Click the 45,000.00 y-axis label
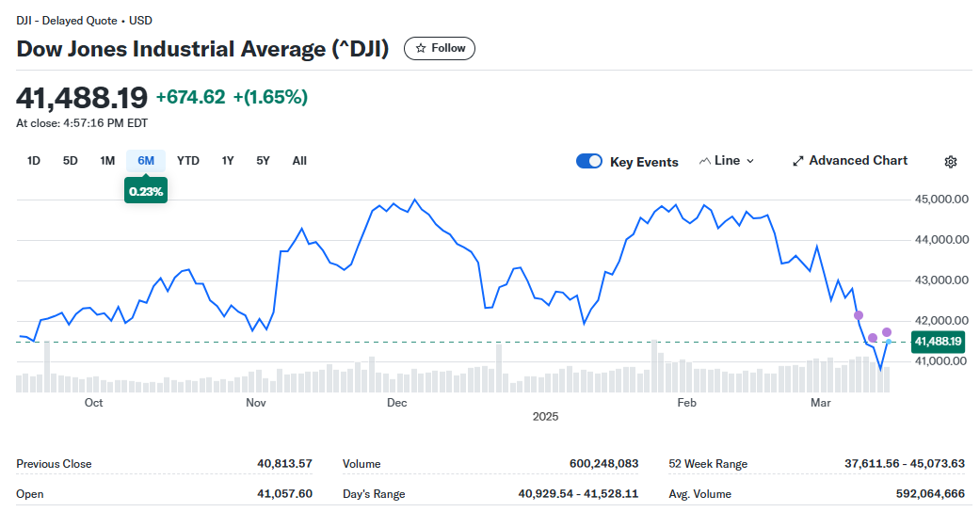980x512 pixels. pyautogui.click(x=942, y=200)
